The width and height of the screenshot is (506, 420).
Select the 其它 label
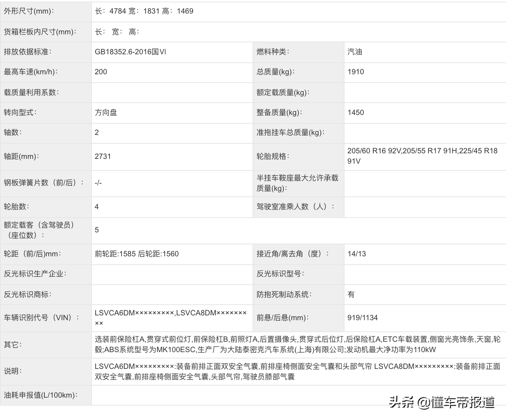click(x=13, y=345)
